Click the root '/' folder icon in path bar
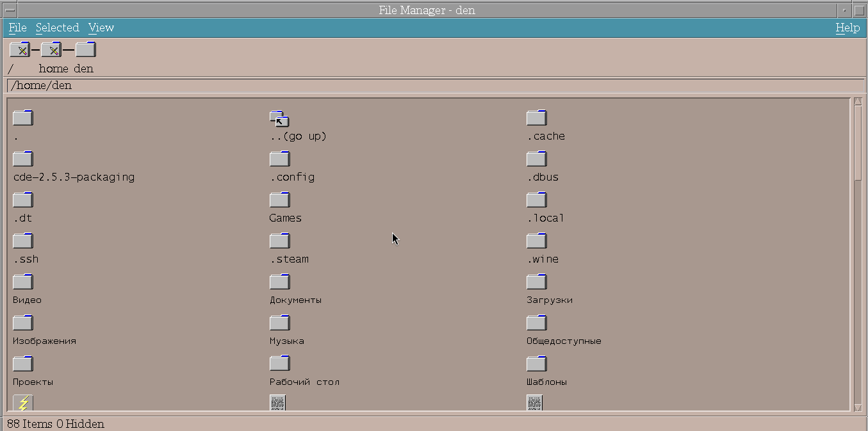The width and height of the screenshot is (868, 431). [20, 49]
